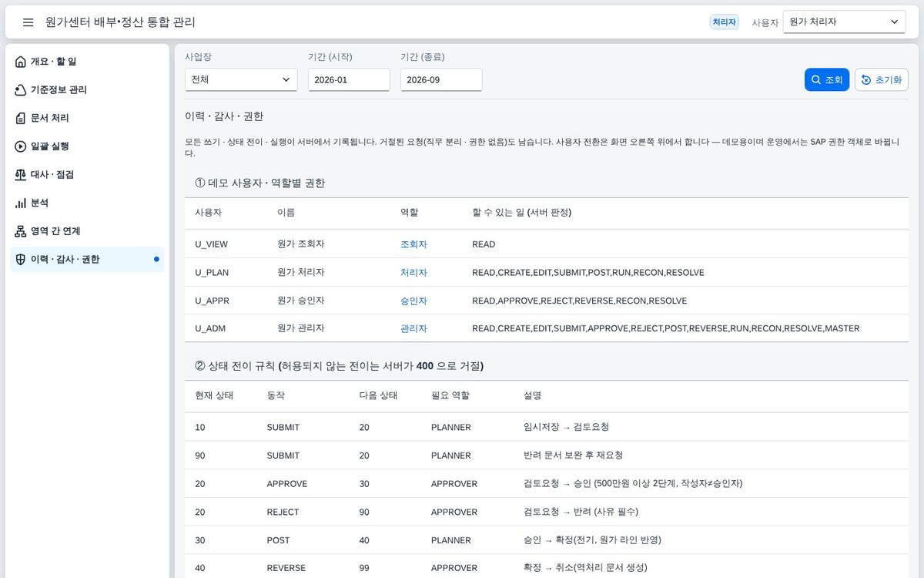The width and height of the screenshot is (924, 578).
Task: Open the 사업장 dropdown set to 전체
Action: click(241, 79)
